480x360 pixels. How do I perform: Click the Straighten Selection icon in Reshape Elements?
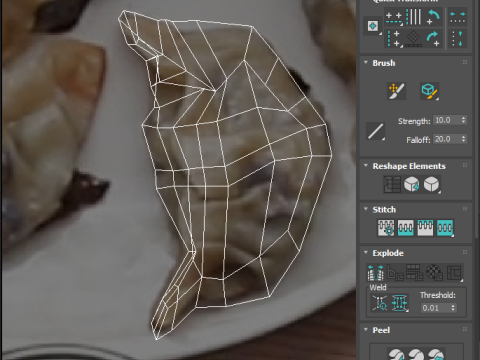392,184
